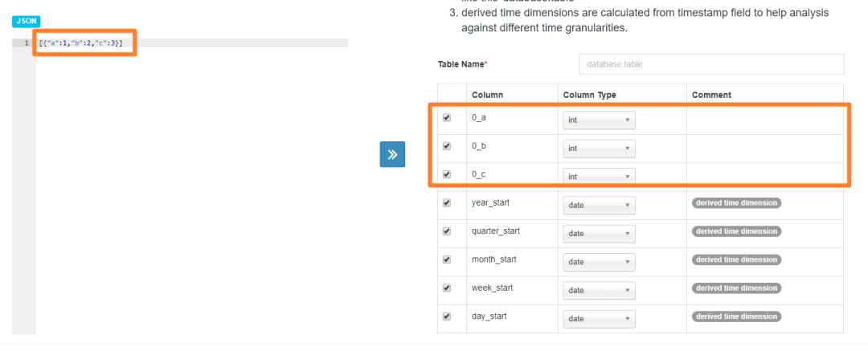The image size is (868, 351).
Task: Toggle the year_start column checkbox
Action: [x=447, y=203]
